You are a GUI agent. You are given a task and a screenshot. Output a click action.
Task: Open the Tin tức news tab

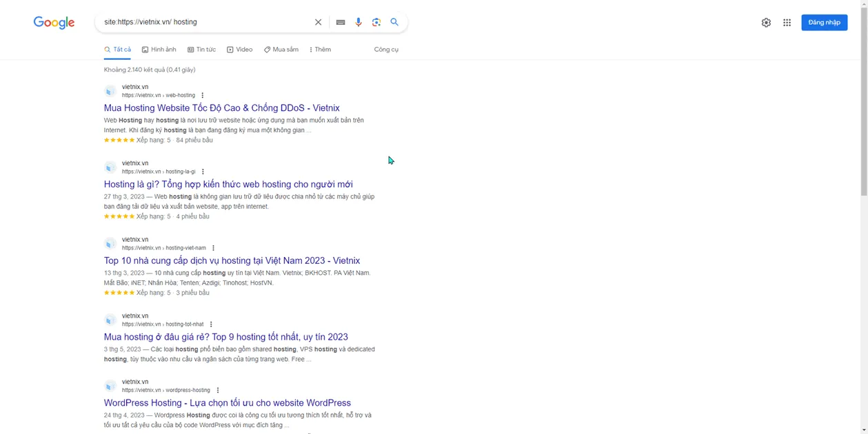pos(204,49)
